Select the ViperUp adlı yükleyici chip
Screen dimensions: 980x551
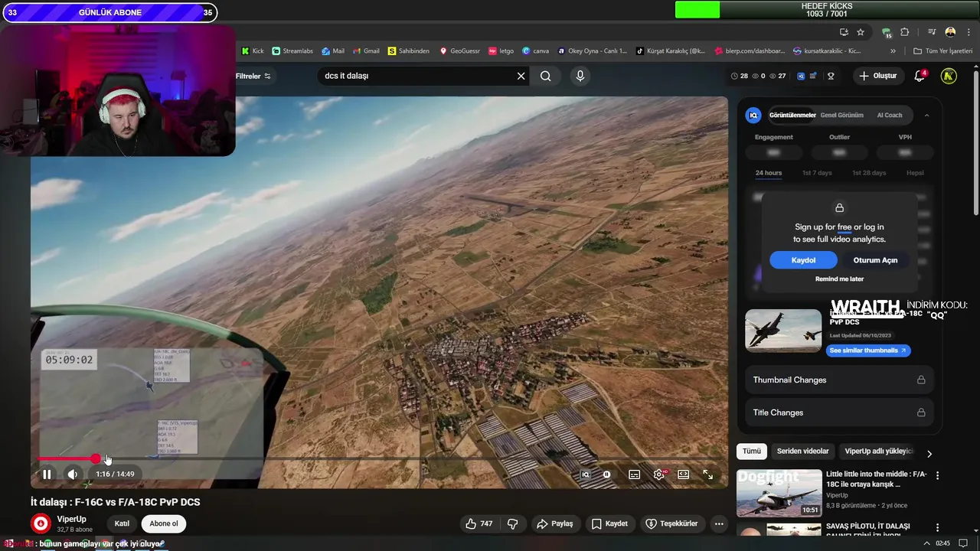[878, 452]
